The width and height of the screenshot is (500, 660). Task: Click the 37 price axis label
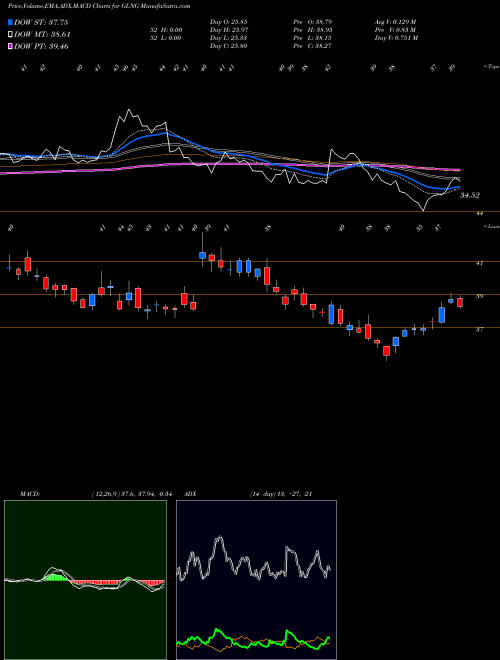coord(479,330)
